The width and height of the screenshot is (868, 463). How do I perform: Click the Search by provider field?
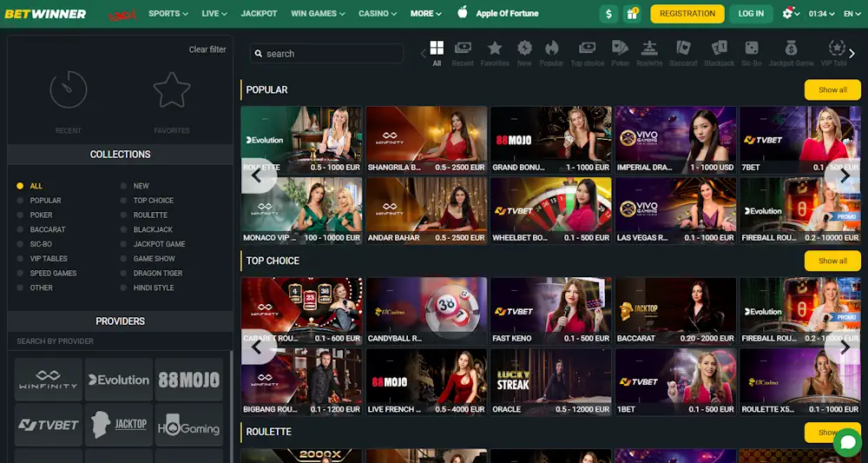pos(120,341)
